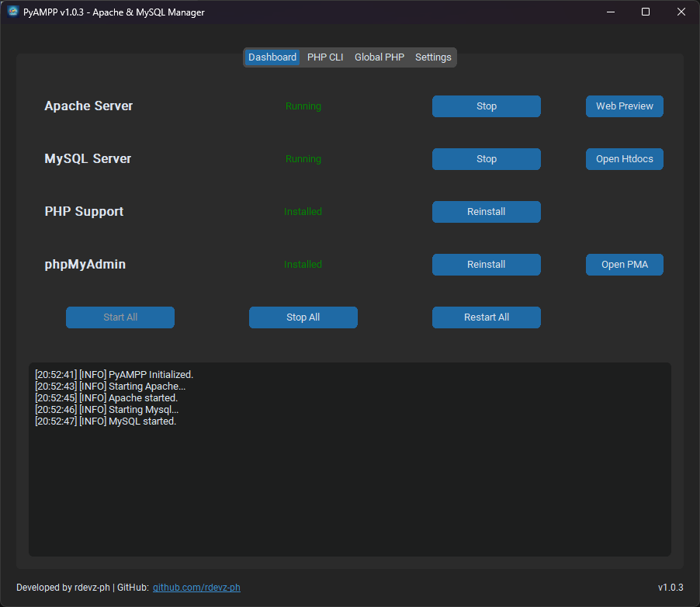
Task: Open the Global PHP tab
Action: [379, 57]
